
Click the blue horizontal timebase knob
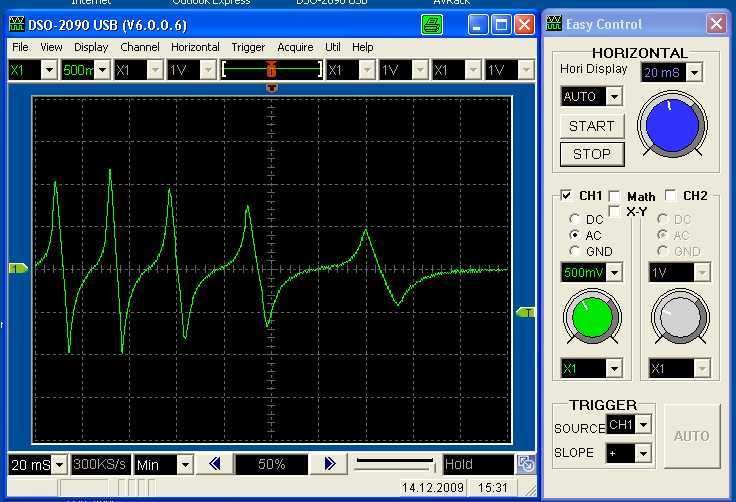pos(673,127)
